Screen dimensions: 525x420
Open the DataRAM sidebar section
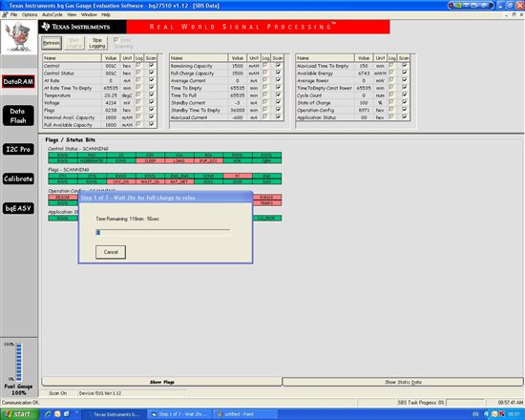coord(18,82)
